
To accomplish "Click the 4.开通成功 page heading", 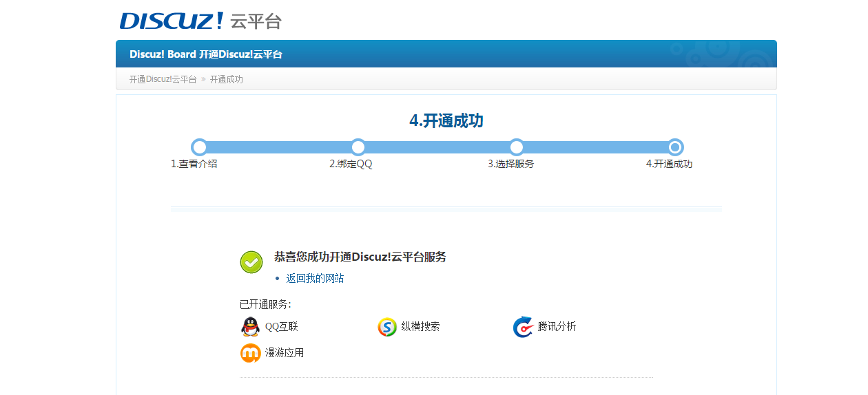I will pos(446,121).
